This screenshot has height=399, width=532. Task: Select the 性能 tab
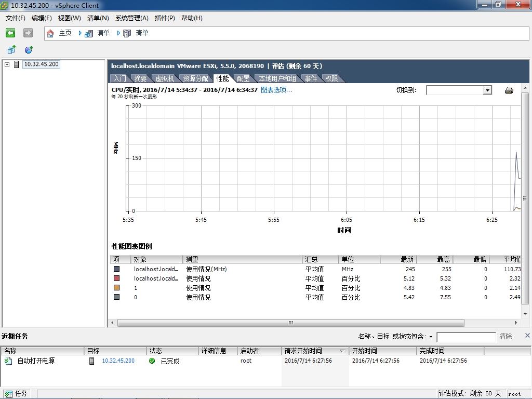(x=222, y=79)
